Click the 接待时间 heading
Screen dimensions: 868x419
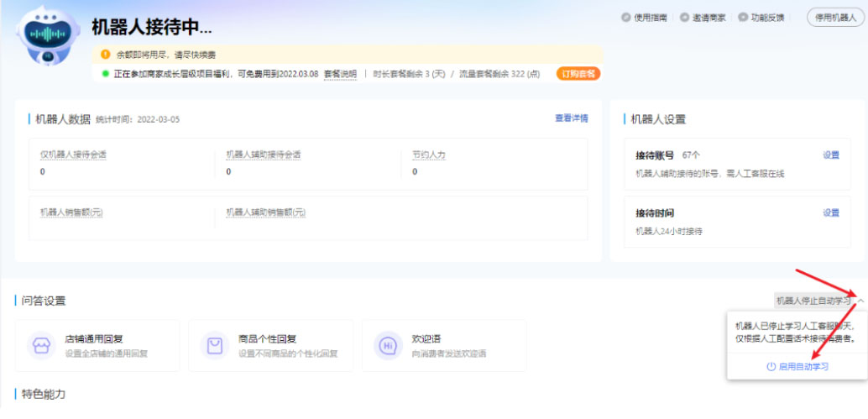point(654,212)
